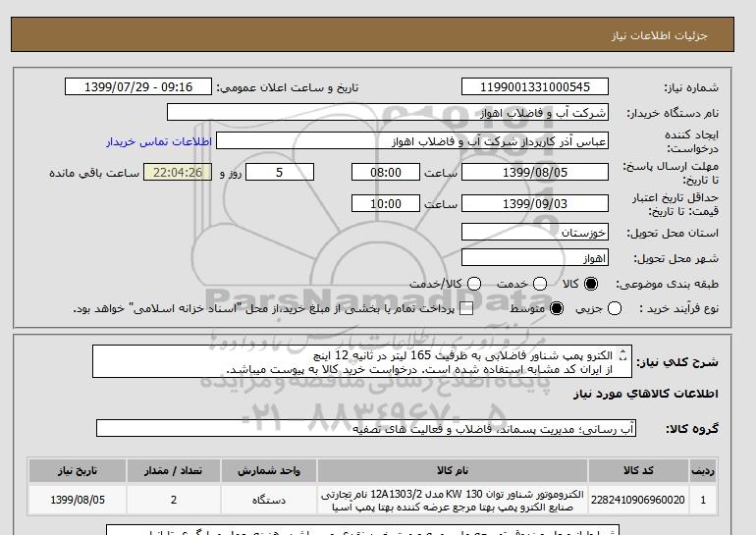Select the کالا/خدمت radio button
Screen dimensions: 756x535
click(474, 284)
